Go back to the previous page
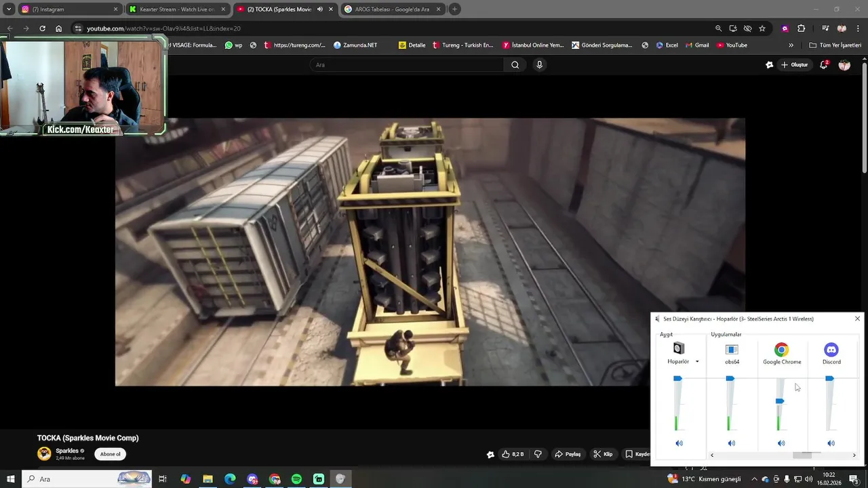 9,28
